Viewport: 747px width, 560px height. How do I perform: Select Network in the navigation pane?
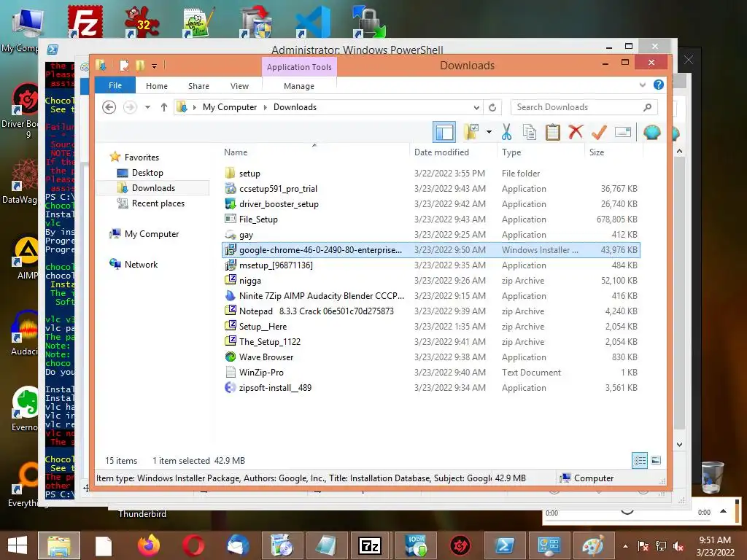[141, 264]
